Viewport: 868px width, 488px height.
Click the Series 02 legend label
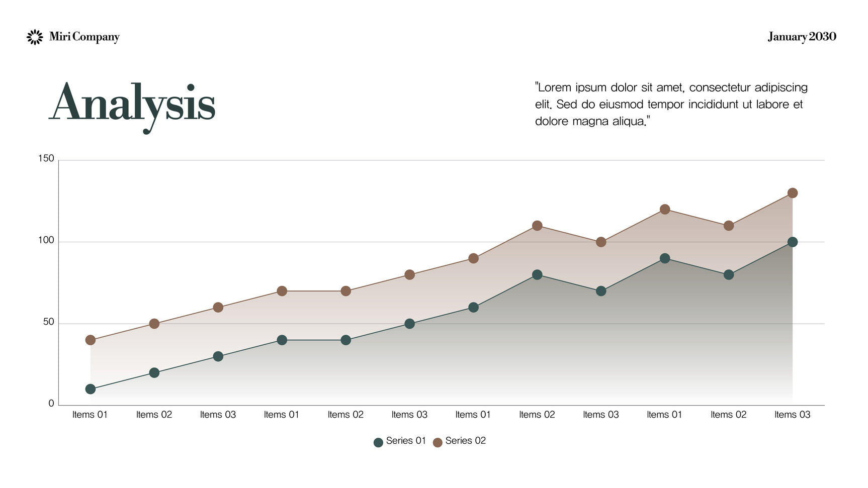(x=465, y=441)
